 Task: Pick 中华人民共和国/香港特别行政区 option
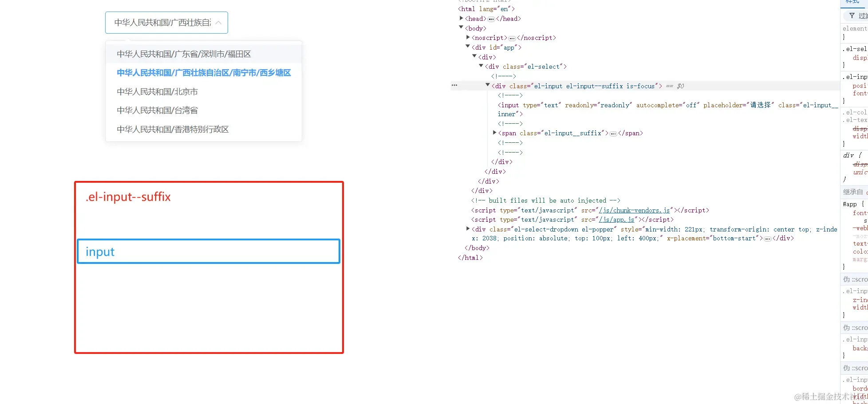pos(204,129)
